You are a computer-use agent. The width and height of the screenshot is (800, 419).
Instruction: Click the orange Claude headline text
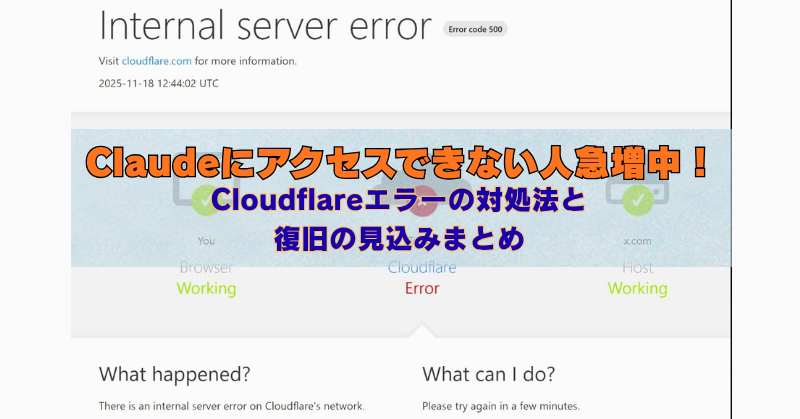coord(400,158)
